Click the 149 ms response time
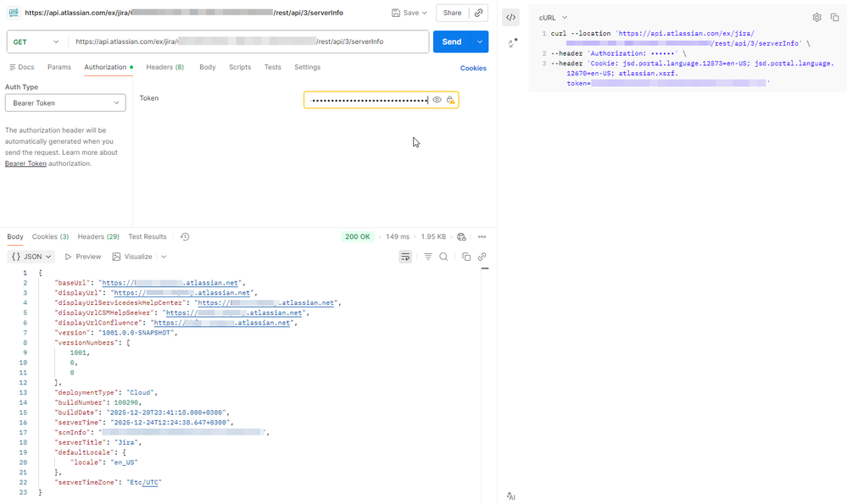The height and width of the screenshot is (504, 847). point(398,236)
